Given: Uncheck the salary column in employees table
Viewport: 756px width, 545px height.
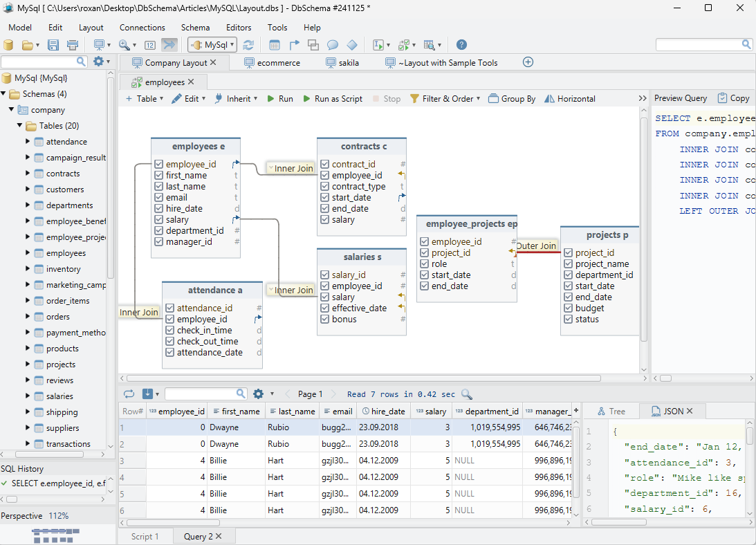Looking at the screenshot, I should click(x=158, y=219).
